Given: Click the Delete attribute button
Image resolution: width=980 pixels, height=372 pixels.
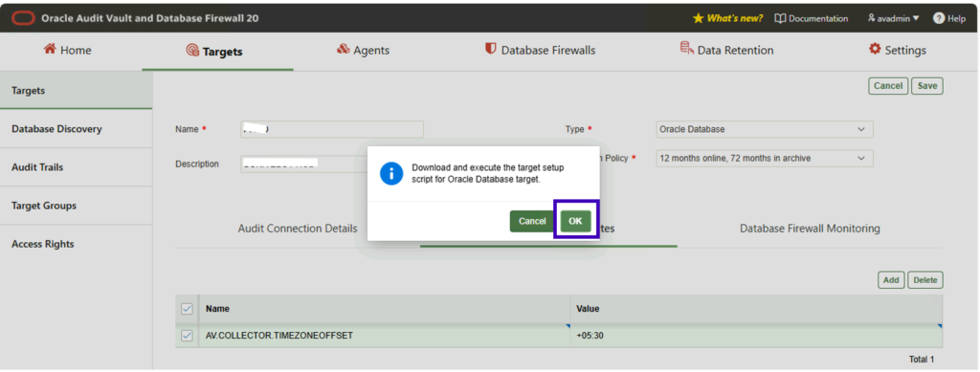Looking at the screenshot, I should pyautogui.click(x=925, y=280).
